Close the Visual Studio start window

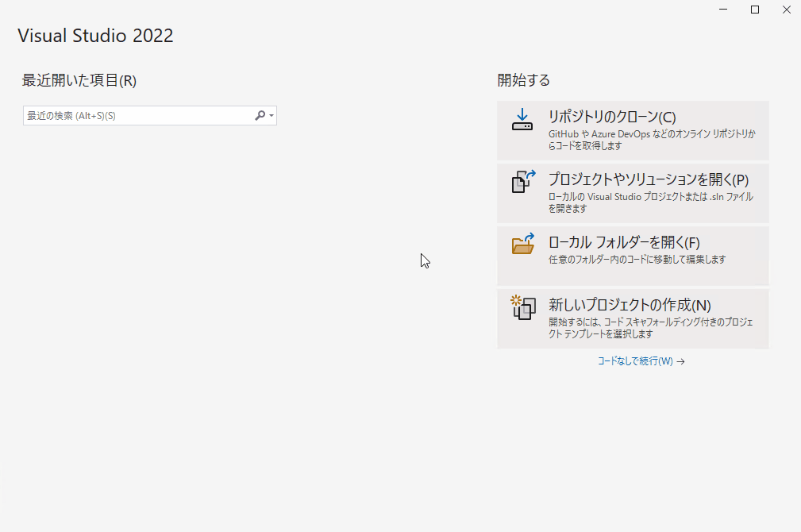pos(787,10)
